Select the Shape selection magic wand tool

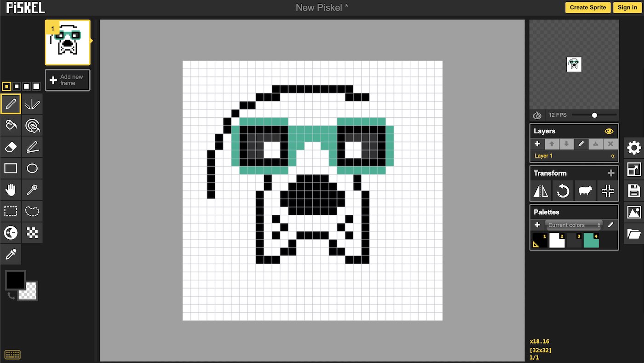point(32,190)
